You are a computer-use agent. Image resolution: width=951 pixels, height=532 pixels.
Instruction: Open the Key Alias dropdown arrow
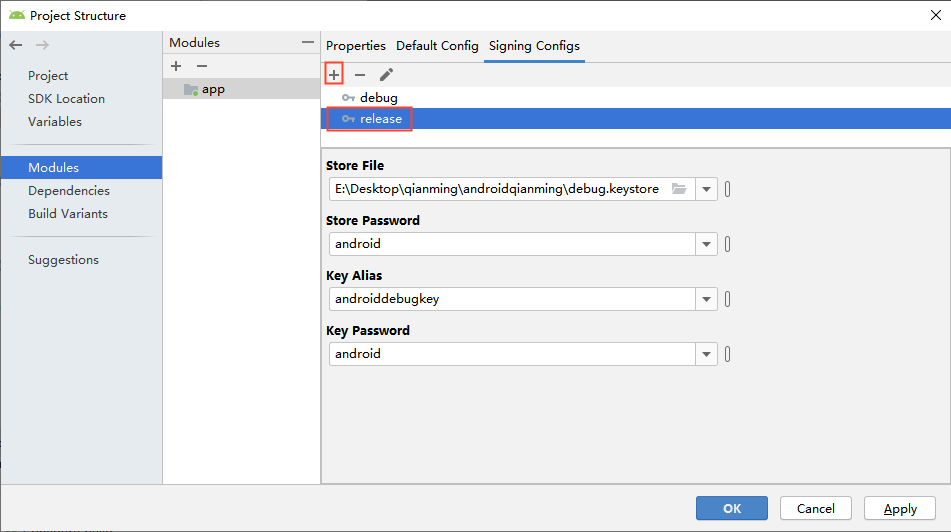706,299
